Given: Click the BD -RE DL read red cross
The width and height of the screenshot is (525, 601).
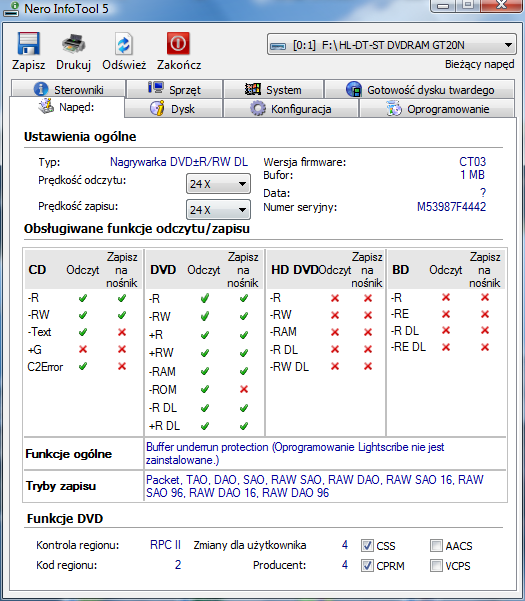Looking at the screenshot, I should (446, 347).
